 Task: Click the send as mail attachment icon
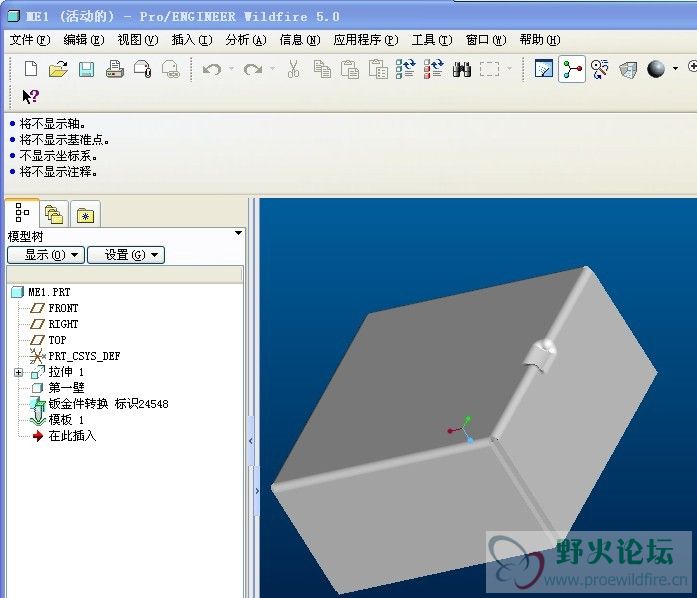pos(143,69)
